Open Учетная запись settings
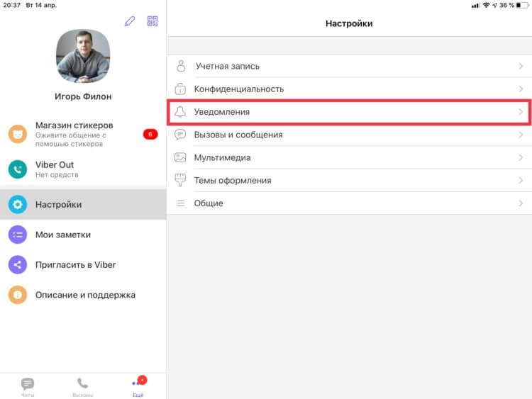 (x=349, y=66)
